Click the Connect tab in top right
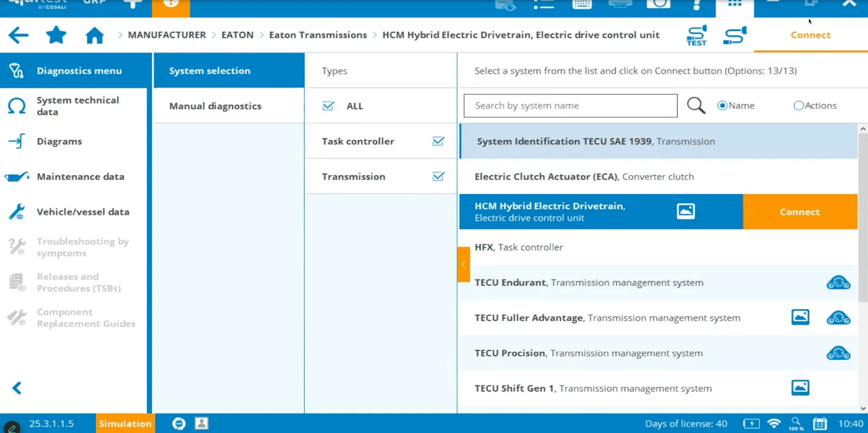 pyautogui.click(x=810, y=35)
